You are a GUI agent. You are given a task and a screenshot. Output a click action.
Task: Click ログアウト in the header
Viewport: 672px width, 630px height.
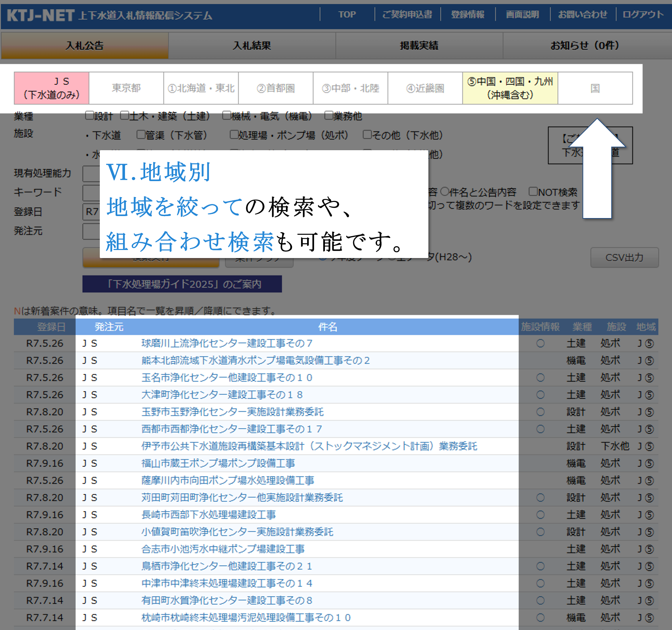(642, 14)
